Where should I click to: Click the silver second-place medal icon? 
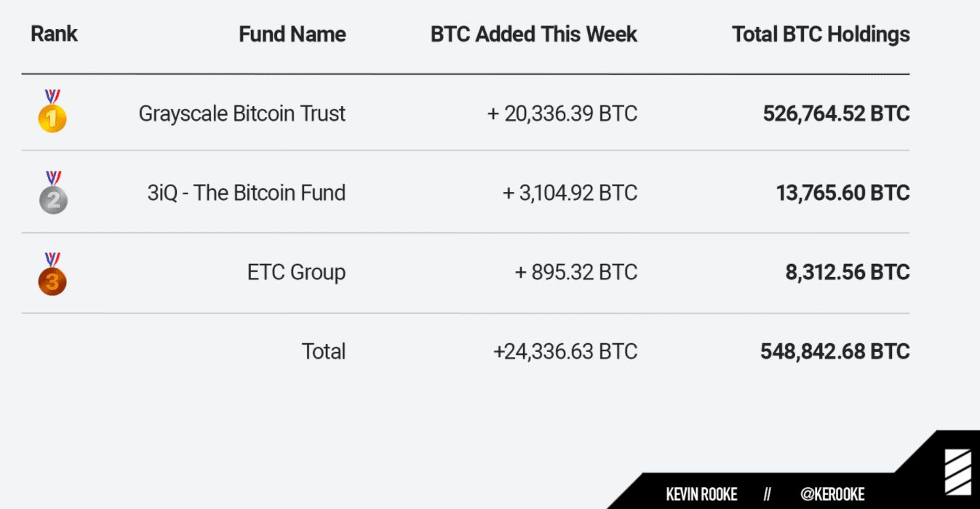pos(52,193)
